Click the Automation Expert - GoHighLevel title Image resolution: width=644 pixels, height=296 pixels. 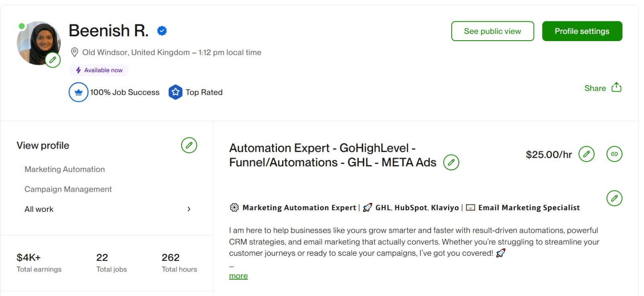[333, 155]
